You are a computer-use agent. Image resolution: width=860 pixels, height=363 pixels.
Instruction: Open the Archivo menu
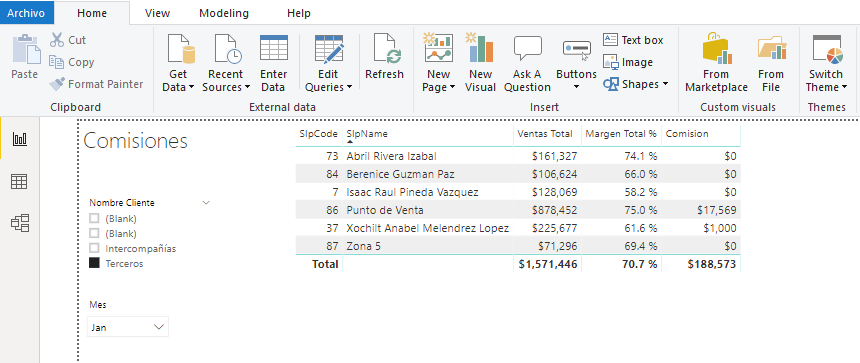[27, 13]
